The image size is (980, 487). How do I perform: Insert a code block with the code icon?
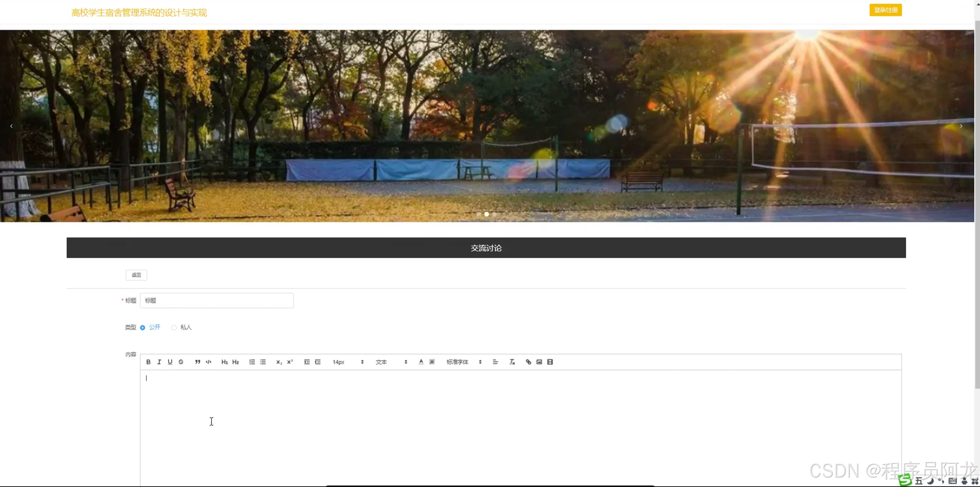tap(209, 362)
